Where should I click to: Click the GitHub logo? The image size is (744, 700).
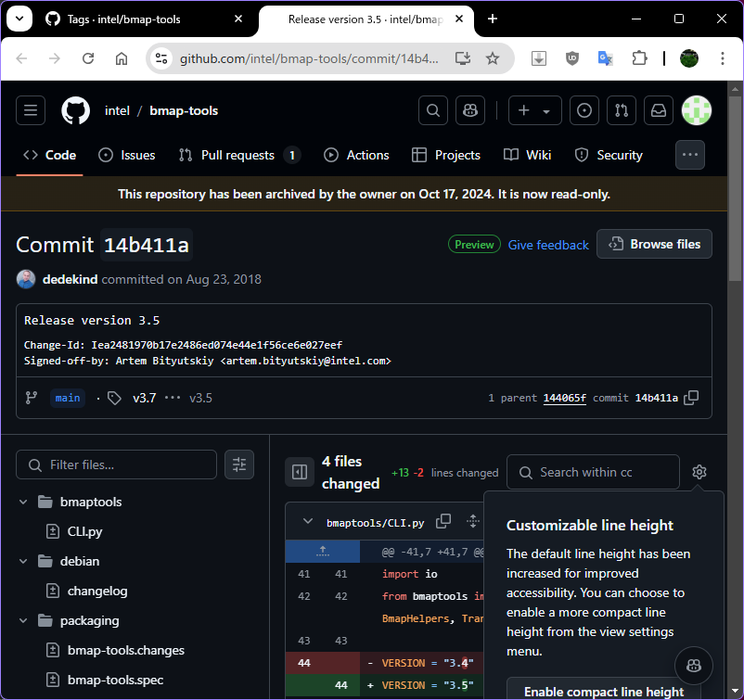74,110
